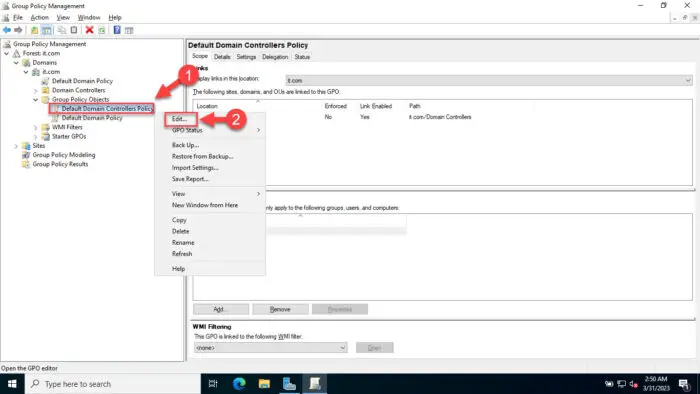Switch to the Settings tab

click(x=246, y=57)
